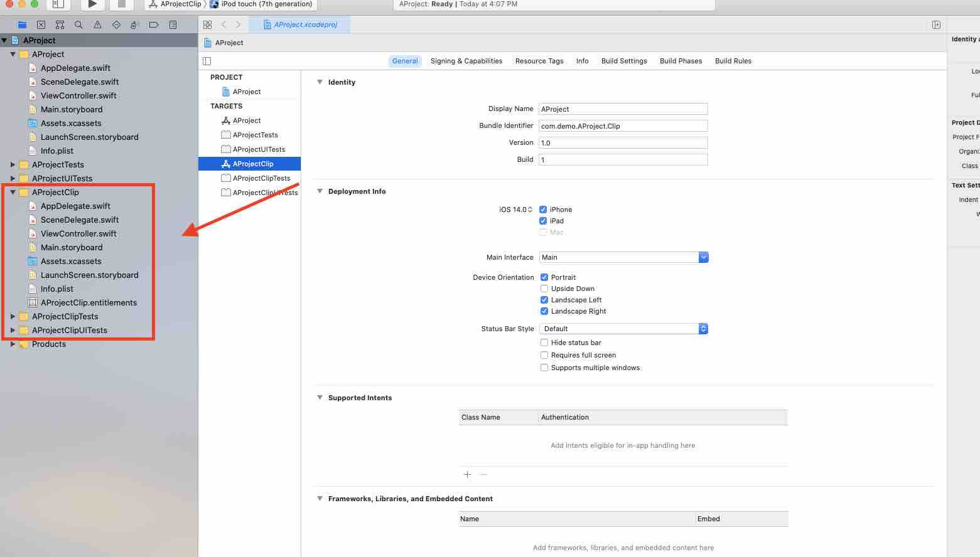Go back with the left arrow
Screen dimensions: 980x557
click(223, 24)
